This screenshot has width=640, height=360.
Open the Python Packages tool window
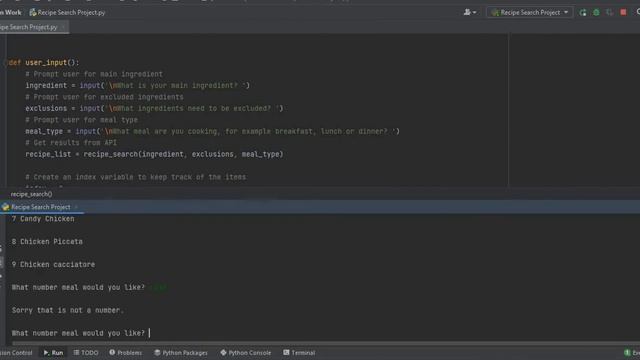[x=181, y=353]
